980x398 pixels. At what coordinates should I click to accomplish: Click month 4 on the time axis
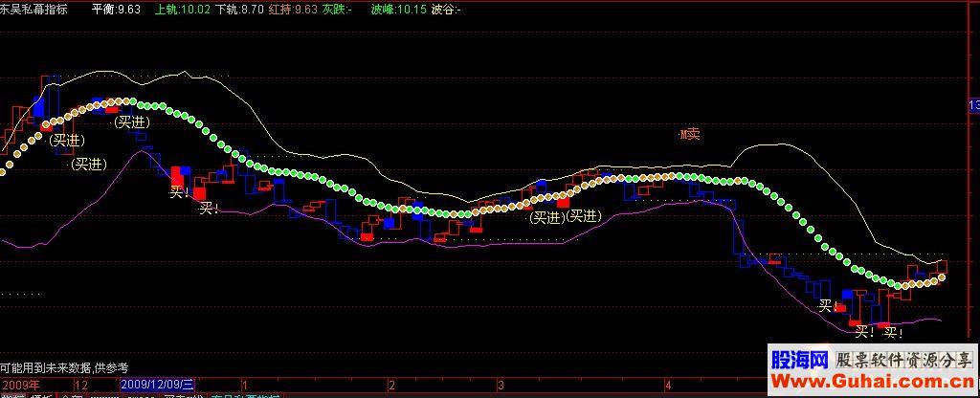pyautogui.click(x=668, y=384)
